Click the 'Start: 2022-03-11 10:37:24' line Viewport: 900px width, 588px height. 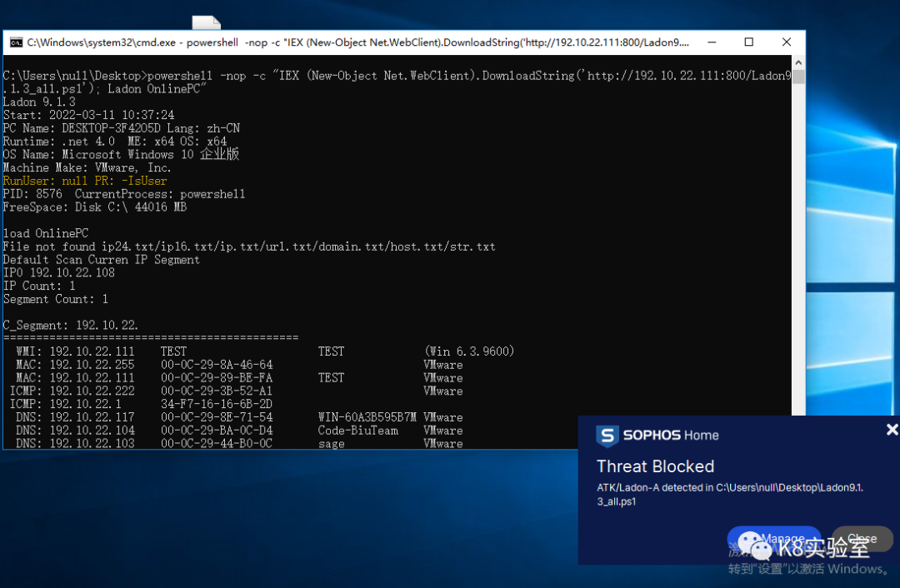pos(88,115)
